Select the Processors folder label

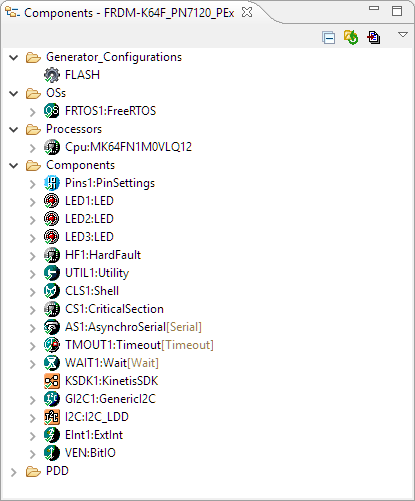pos(74,129)
